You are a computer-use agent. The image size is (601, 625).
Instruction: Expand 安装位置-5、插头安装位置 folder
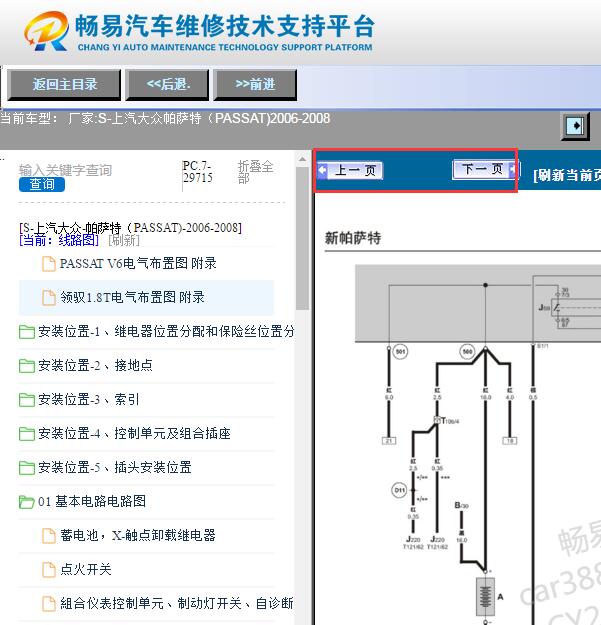[x=115, y=468]
